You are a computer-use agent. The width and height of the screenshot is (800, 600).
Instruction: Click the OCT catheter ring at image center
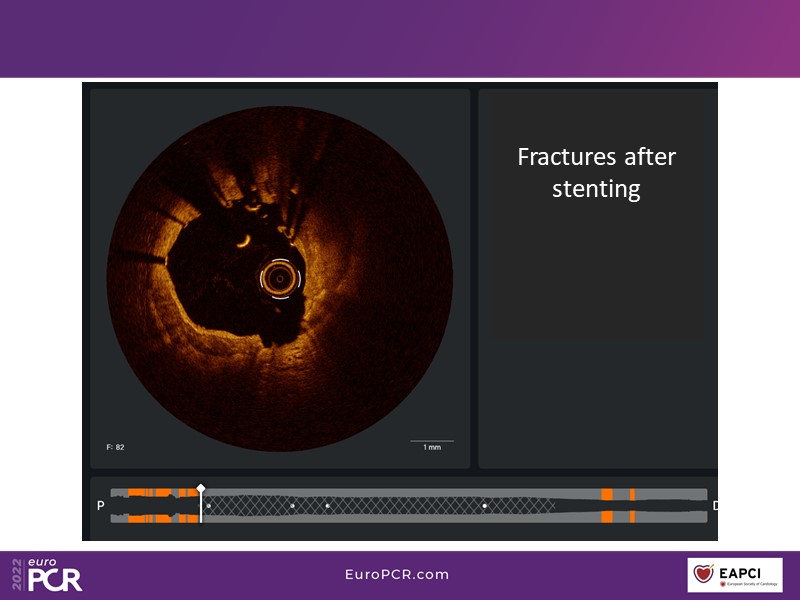279,278
